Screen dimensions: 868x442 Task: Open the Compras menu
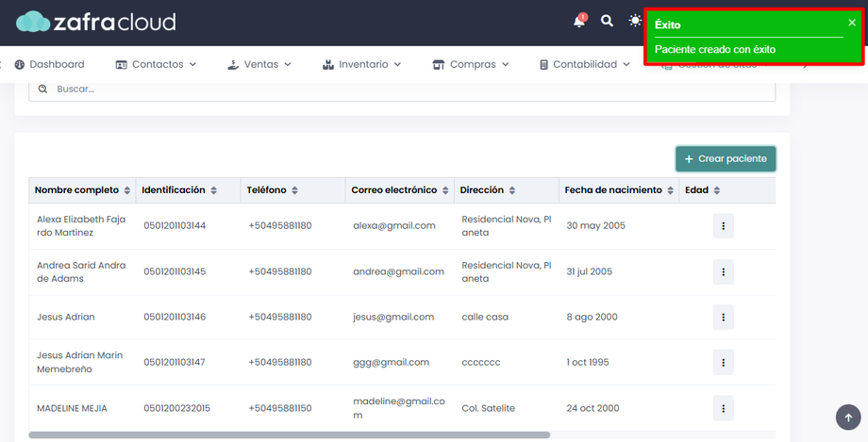[x=471, y=64]
